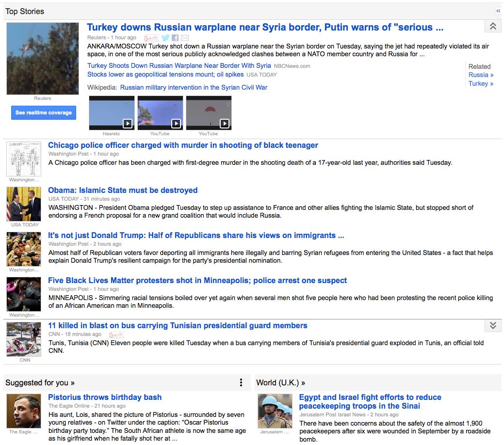Open the Related Turkey link
This screenshot has width=504, height=445.
tap(481, 83)
